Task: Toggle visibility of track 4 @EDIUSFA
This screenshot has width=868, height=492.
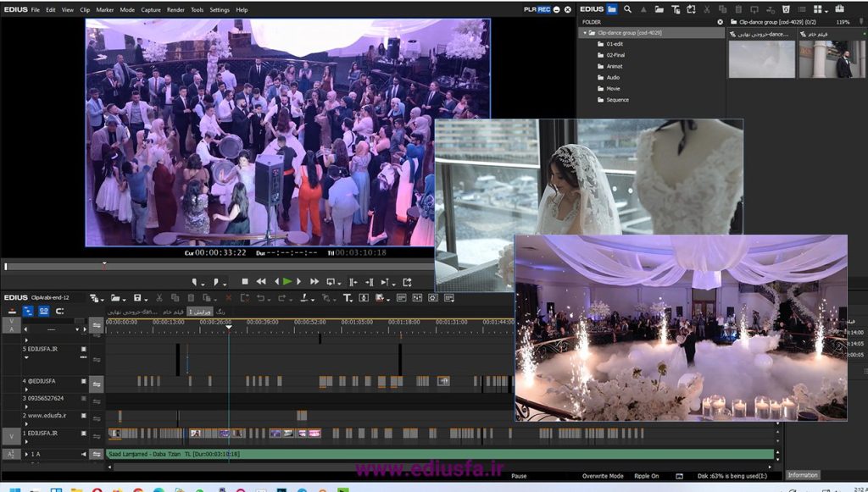Action: tap(84, 381)
